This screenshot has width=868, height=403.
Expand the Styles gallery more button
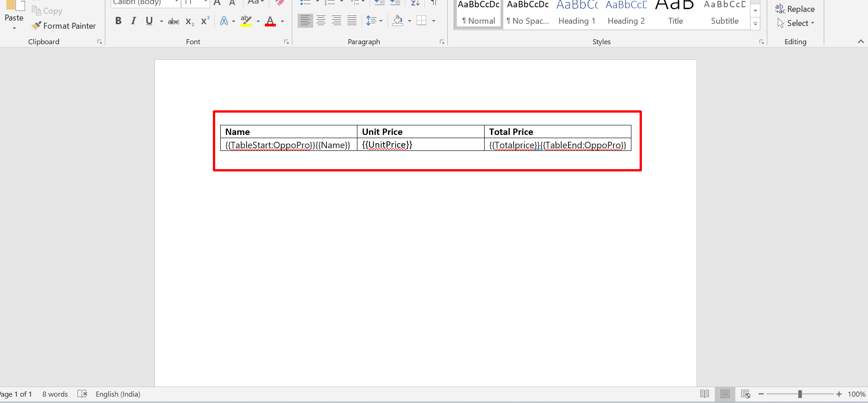click(755, 24)
